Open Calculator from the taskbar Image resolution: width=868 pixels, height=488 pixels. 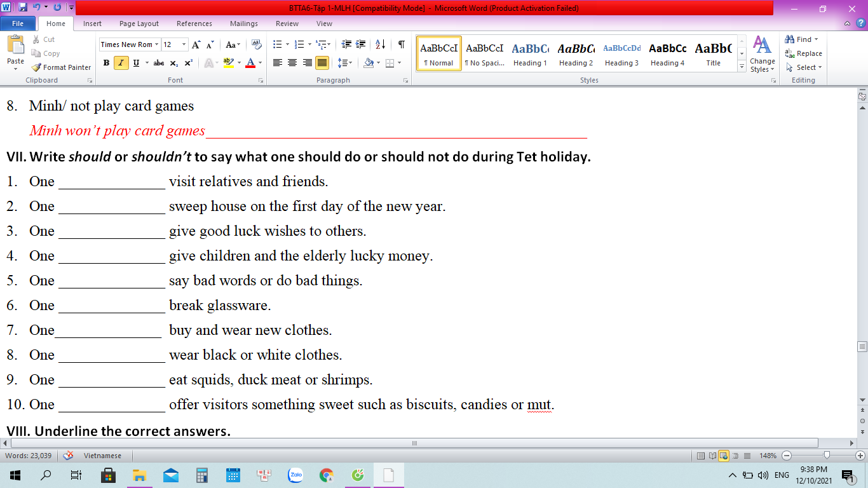coord(202,475)
